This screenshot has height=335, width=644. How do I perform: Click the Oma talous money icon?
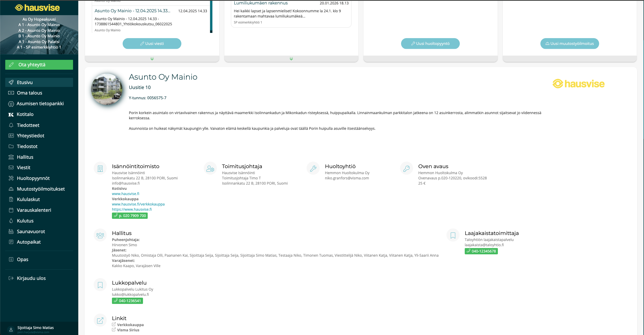[x=11, y=93]
